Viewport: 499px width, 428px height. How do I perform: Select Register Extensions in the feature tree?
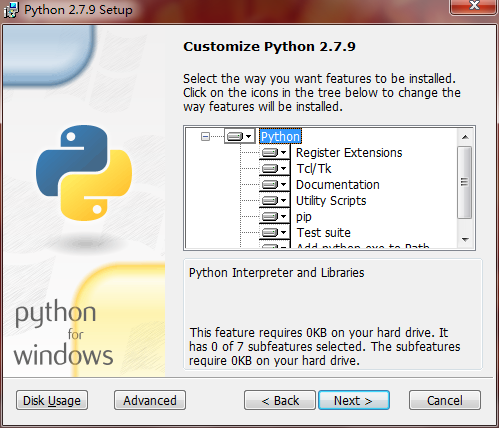coord(349,153)
